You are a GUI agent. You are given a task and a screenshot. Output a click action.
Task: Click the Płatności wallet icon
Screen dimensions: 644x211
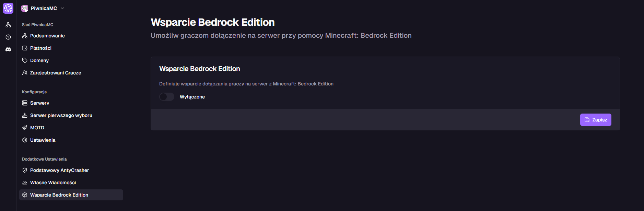point(25,48)
